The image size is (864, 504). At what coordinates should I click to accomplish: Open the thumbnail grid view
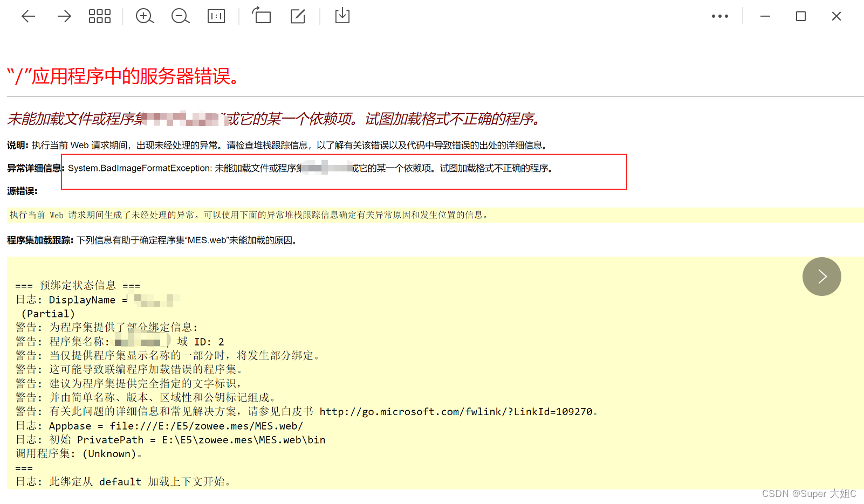pyautogui.click(x=99, y=16)
